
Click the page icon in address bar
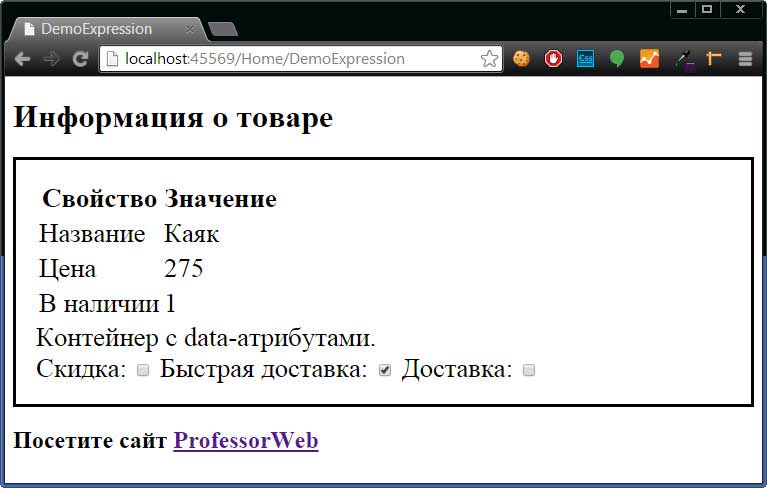(x=113, y=59)
